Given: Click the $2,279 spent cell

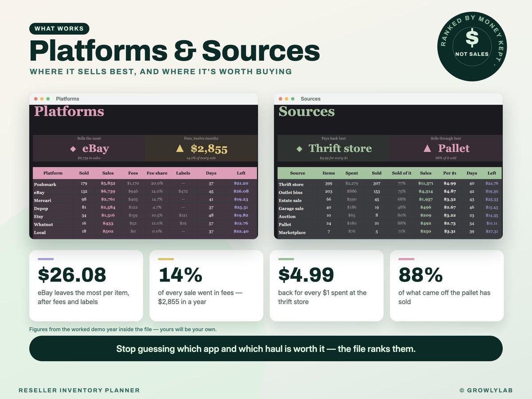Looking at the screenshot, I should pos(352,183).
